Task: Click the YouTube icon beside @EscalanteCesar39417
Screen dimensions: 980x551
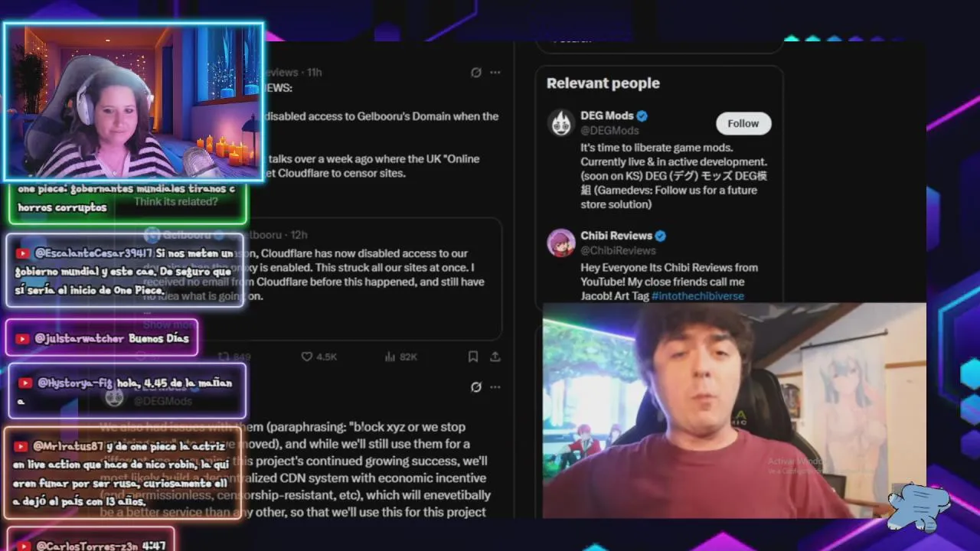Action: 23,253
